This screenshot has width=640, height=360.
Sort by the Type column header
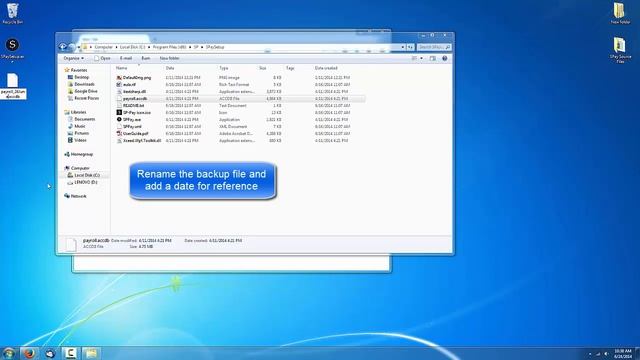[224, 68]
